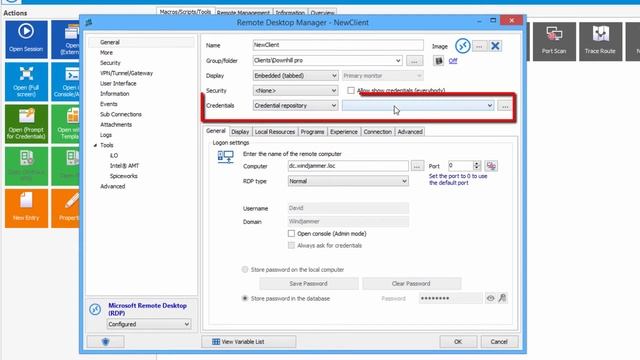The width and height of the screenshot is (640, 360).
Task: Click the icon left of Off link
Action: (438, 61)
